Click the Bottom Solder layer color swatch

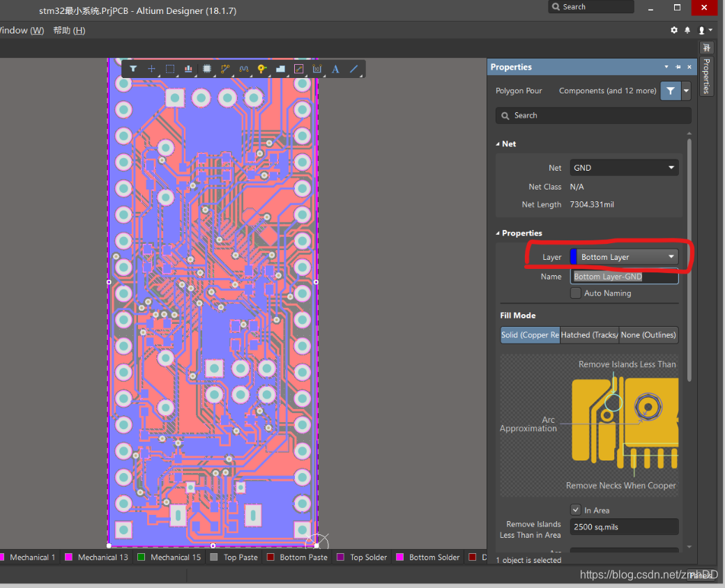[400, 557]
